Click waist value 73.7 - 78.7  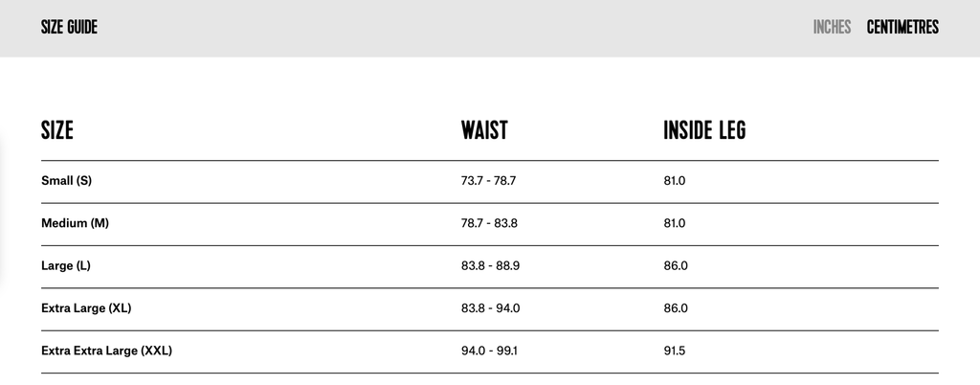click(x=488, y=181)
